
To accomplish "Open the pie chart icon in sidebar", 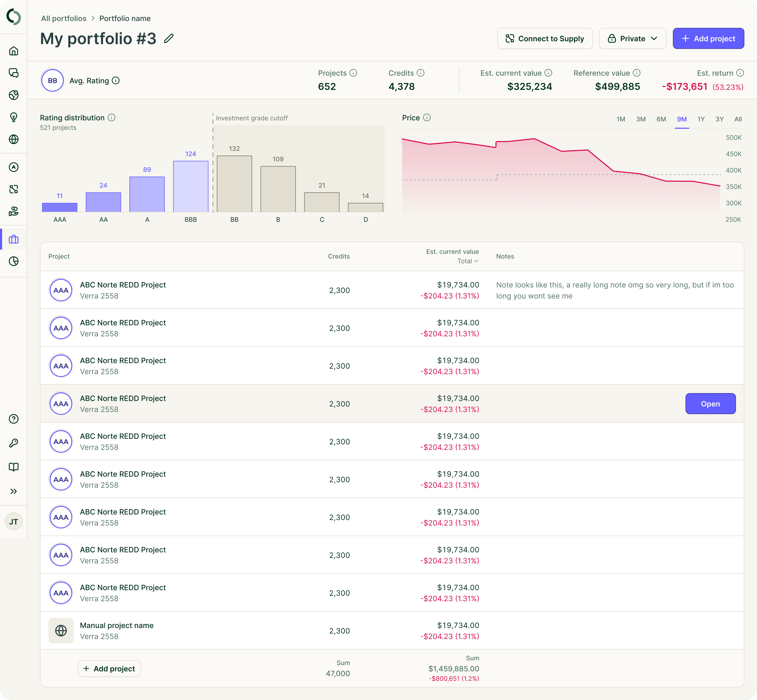I will coord(14,261).
